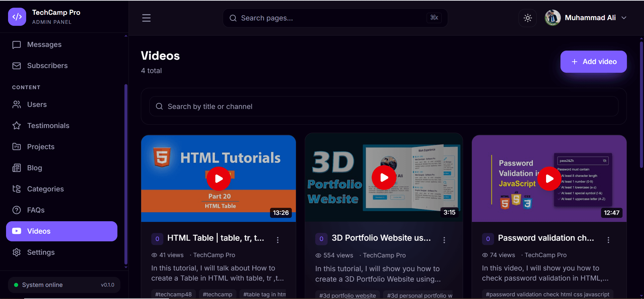
Task: Go to FAQs page
Action: click(62, 210)
